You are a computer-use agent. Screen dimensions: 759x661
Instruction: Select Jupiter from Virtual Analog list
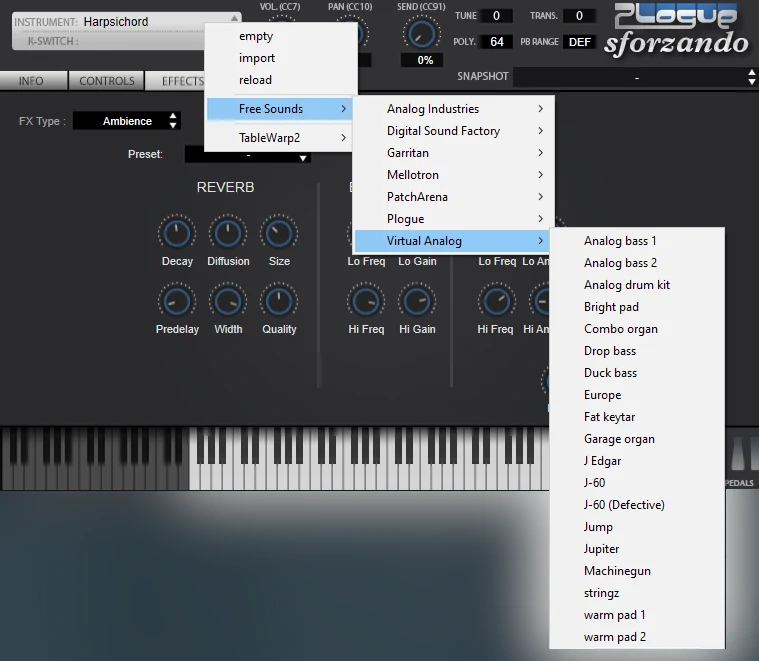click(x=602, y=549)
